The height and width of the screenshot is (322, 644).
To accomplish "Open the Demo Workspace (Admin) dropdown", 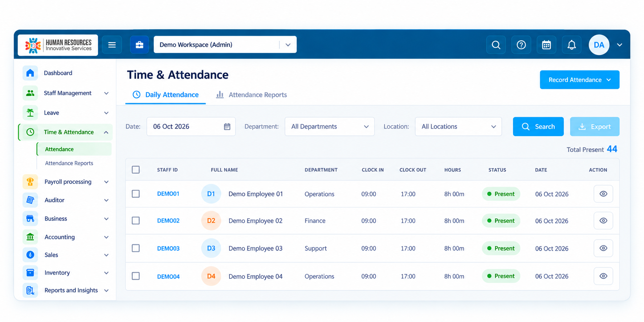I will [225, 45].
